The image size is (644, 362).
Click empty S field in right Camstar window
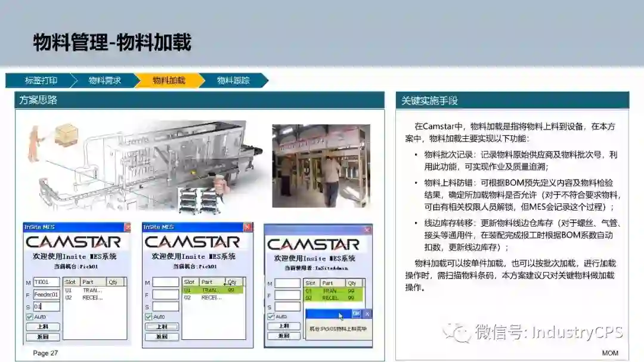coord(287,307)
